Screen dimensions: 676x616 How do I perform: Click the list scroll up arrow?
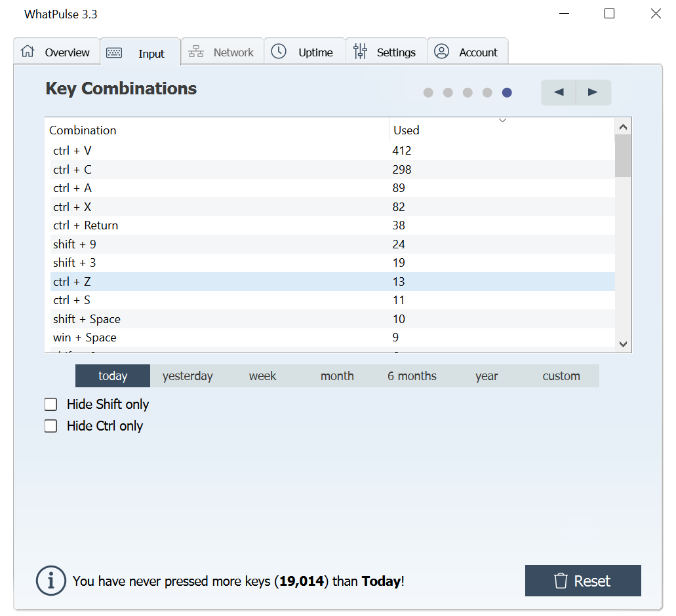pyautogui.click(x=623, y=126)
